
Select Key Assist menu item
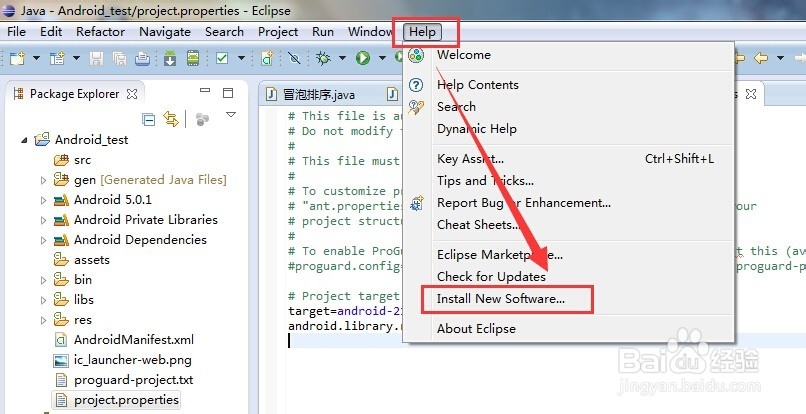(x=568, y=159)
